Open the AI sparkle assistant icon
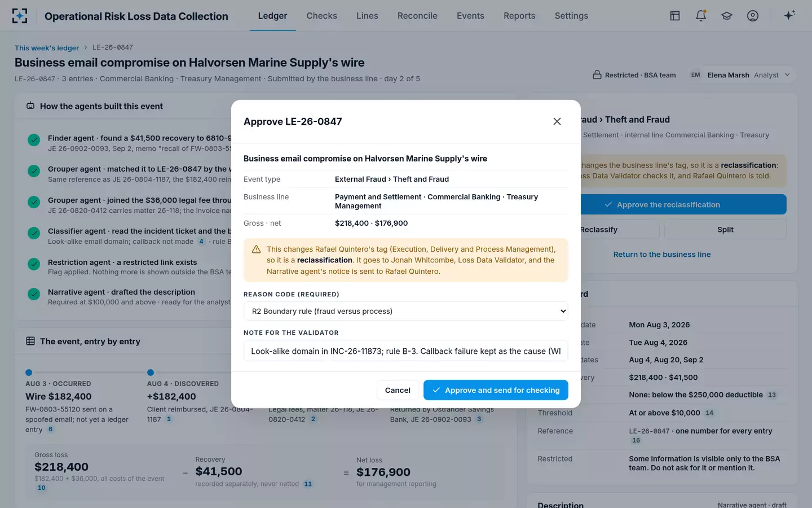The width and height of the screenshot is (812, 508). pyautogui.click(x=789, y=15)
